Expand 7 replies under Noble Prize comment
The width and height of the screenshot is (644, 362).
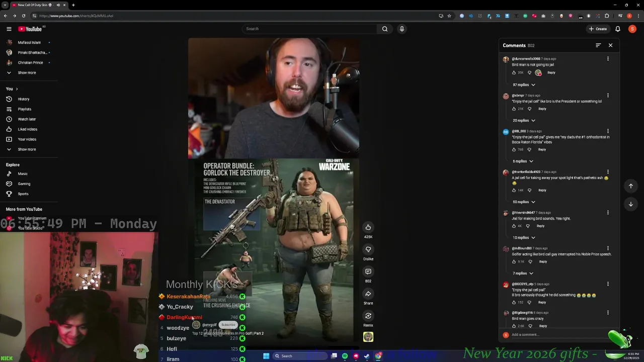(x=523, y=274)
